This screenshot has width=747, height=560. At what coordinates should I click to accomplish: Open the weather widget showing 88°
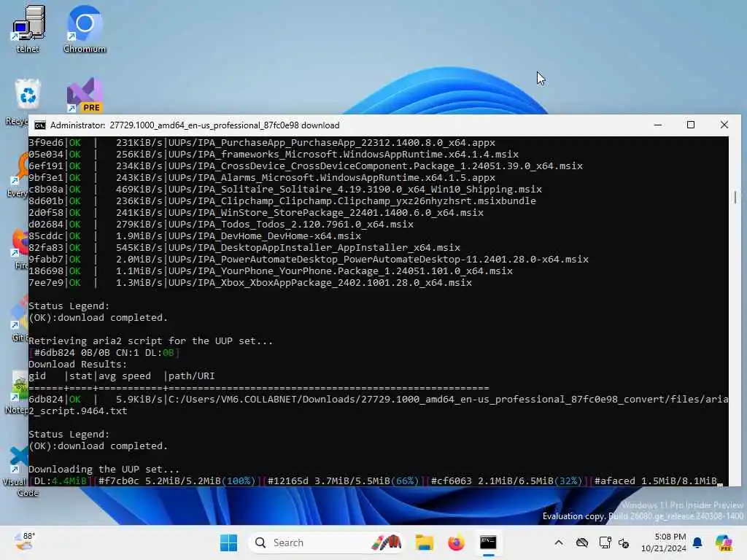click(x=24, y=542)
